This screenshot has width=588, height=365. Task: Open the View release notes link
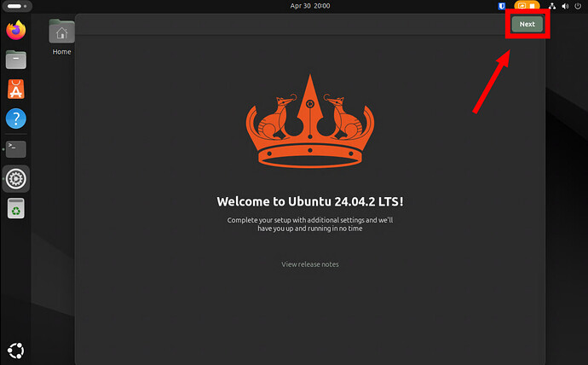(x=309, y=264)
